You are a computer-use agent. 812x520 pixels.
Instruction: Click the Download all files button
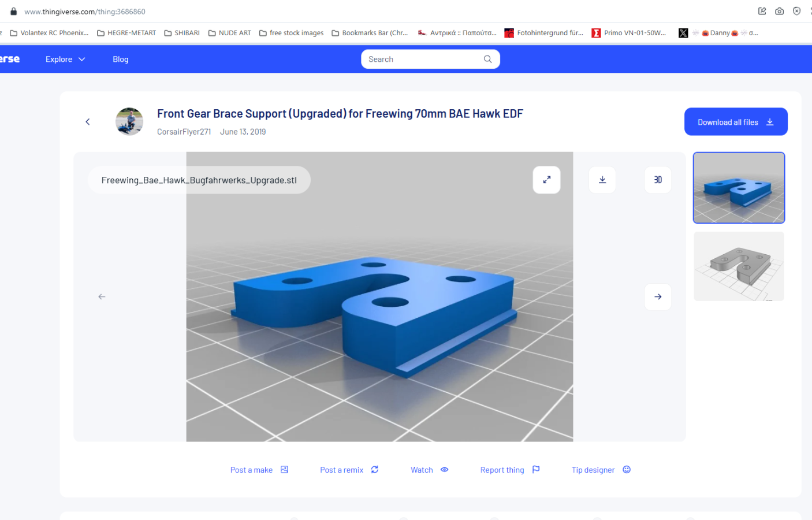pyautogui.click(x=735, y=122)
